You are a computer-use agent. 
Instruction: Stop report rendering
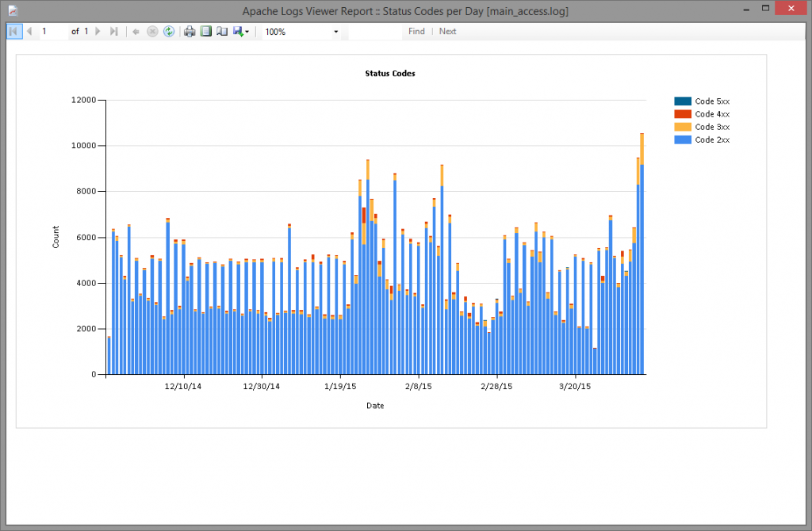[x=152, y=32]
